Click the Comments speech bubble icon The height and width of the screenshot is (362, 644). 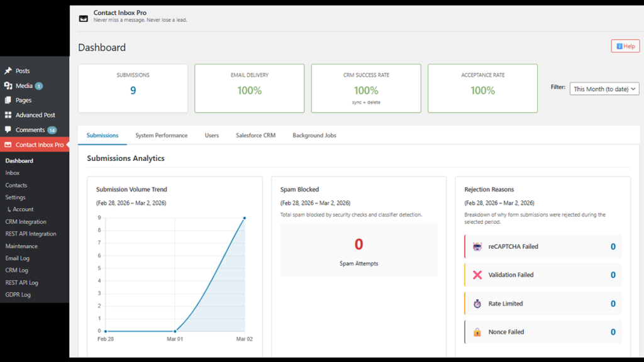pos(8,129)
